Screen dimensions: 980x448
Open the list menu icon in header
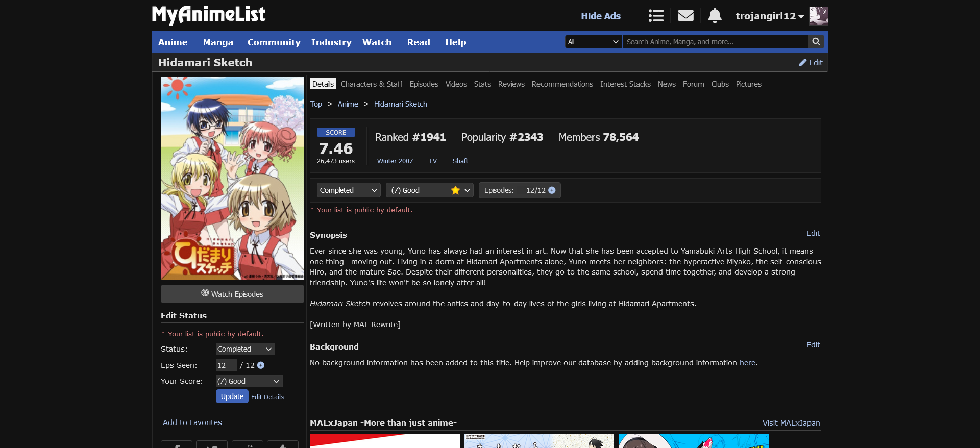656,16
